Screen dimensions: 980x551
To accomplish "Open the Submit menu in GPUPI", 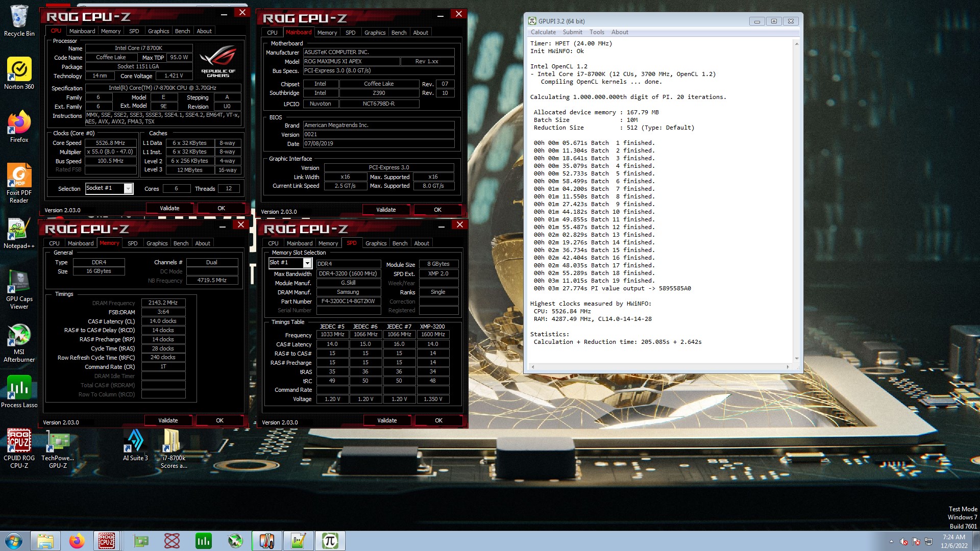I will pos(572,32).
